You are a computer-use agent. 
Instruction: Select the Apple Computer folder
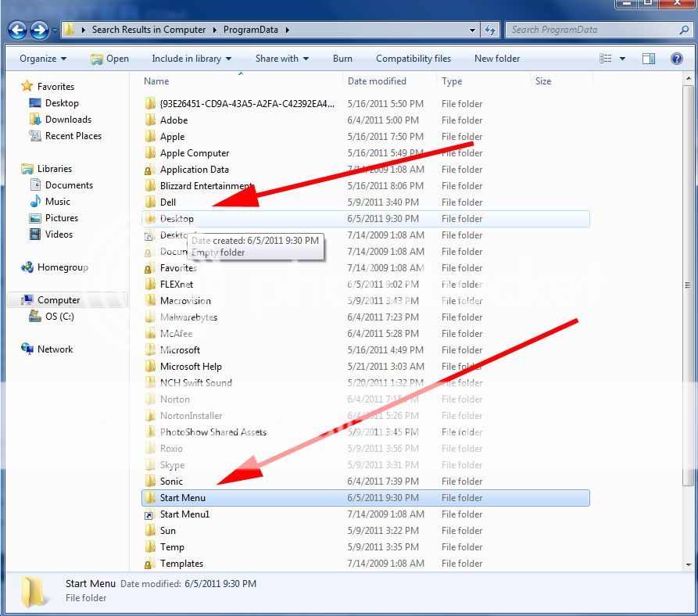(195, 153)
